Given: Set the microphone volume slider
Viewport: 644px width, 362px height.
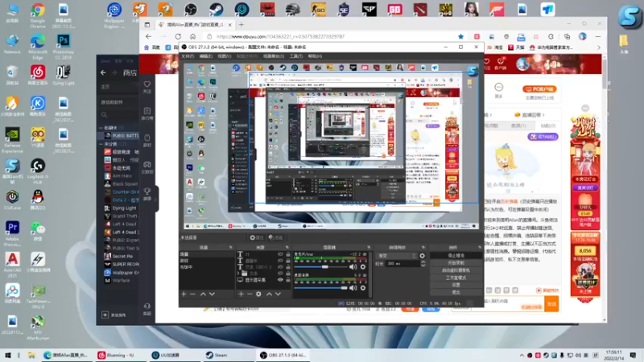Looking at the screenshot, I should [320, 267].
